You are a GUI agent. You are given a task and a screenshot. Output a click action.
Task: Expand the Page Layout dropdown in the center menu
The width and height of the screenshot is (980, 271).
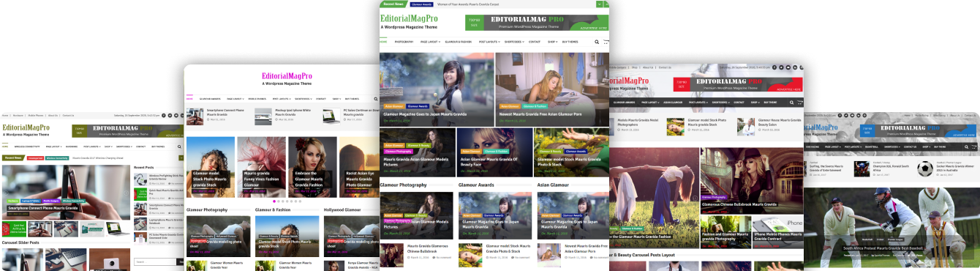pyautogui.click(x=429, y=42)
